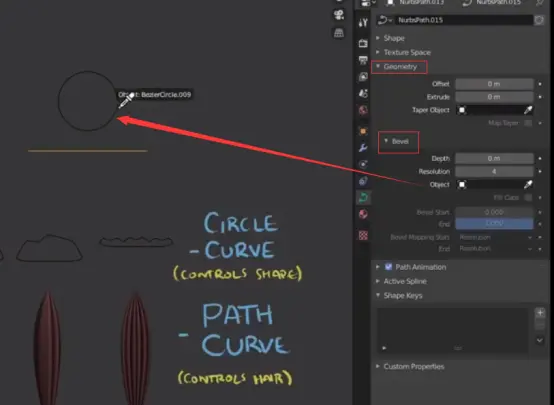
Task: Select the right ridged hair strand
Action: pos(135,349)
